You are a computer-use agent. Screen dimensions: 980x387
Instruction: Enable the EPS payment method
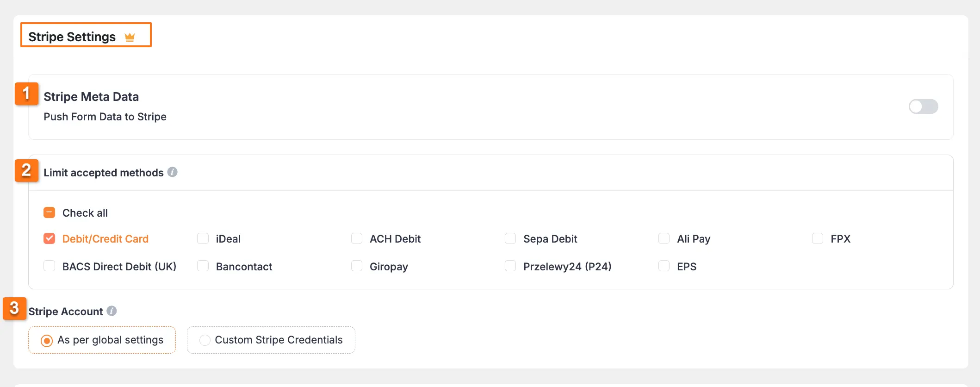tap(664, 266)
